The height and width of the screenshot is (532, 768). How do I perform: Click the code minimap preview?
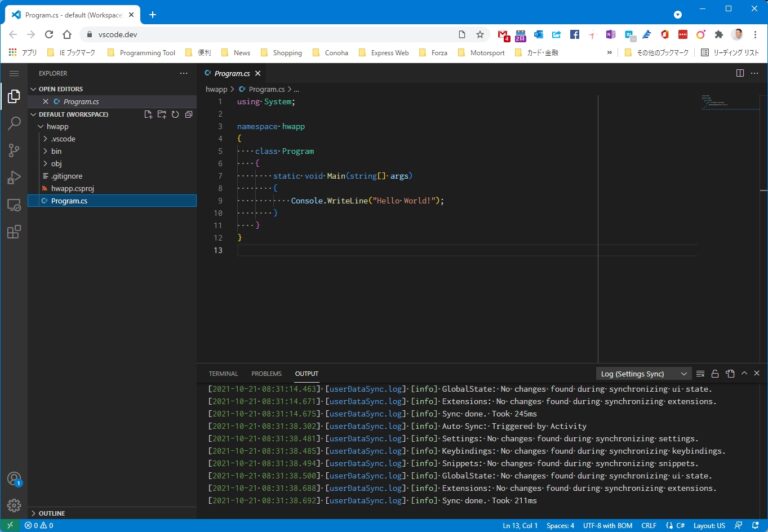click(728, 102)
